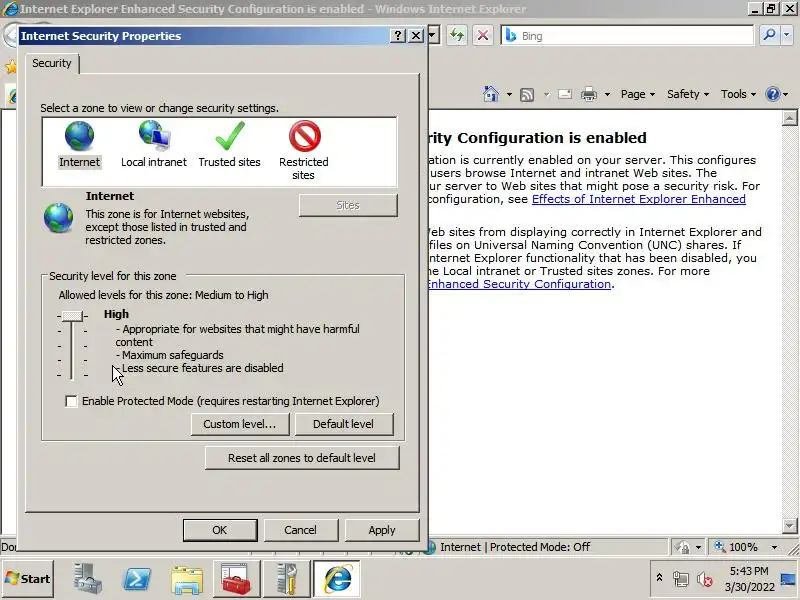Click the muted volume tray icon

705,579
